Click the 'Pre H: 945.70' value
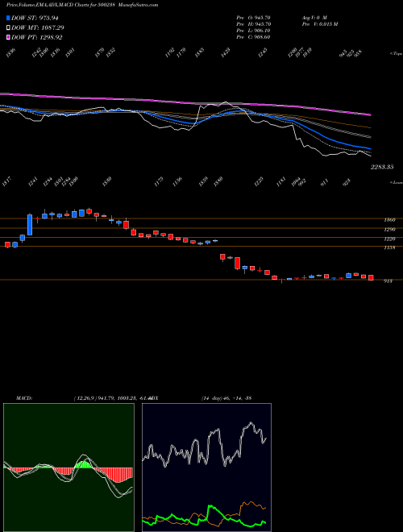Screen dimensions: 403x532 [253, 23]
